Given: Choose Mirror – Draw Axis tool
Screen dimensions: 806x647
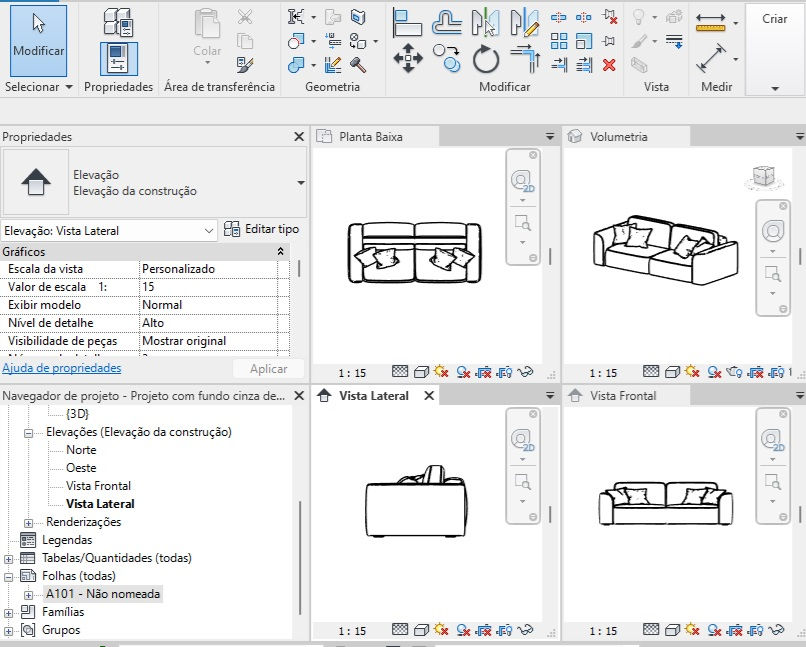Looking at the screenshot, I should (525, 23).
